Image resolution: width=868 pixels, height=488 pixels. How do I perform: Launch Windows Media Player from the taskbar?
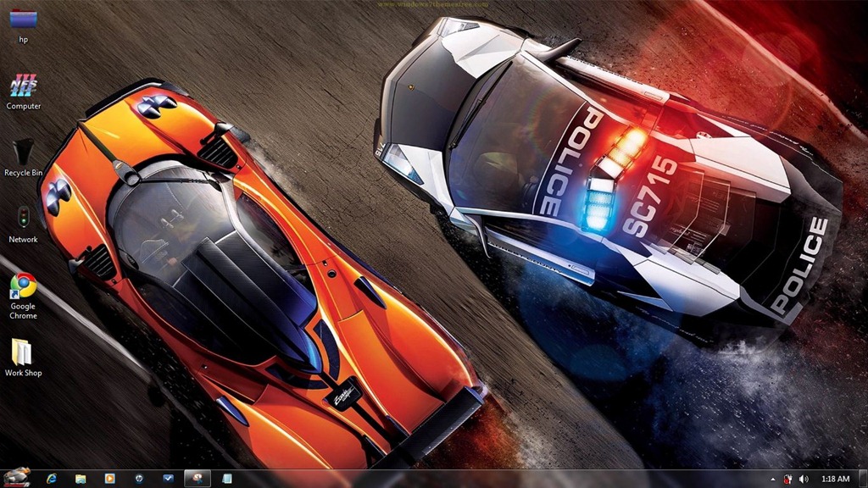(109, 480)
